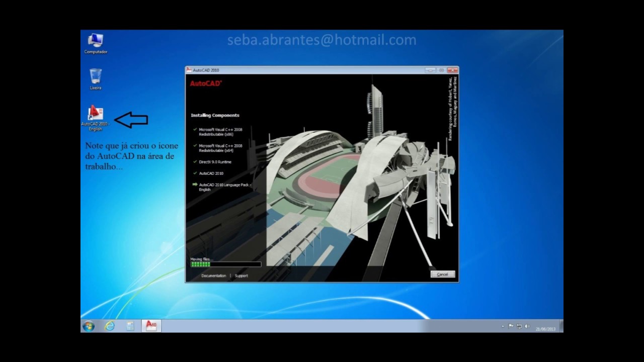This screenshot has height=362, width=644.
Task: Open the Action Center flag icon
Action: click(x=511, y=326)
